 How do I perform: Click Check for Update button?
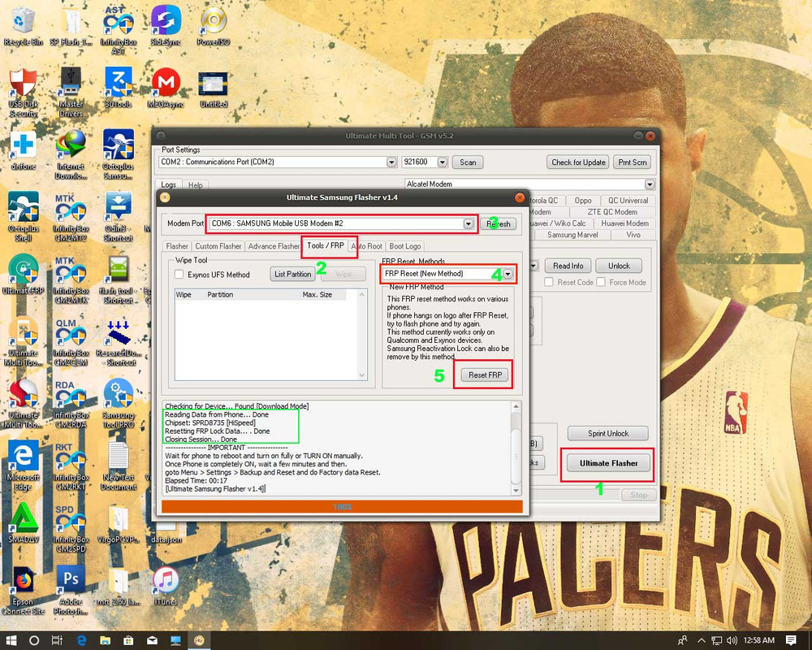click(x=578, y=162)
